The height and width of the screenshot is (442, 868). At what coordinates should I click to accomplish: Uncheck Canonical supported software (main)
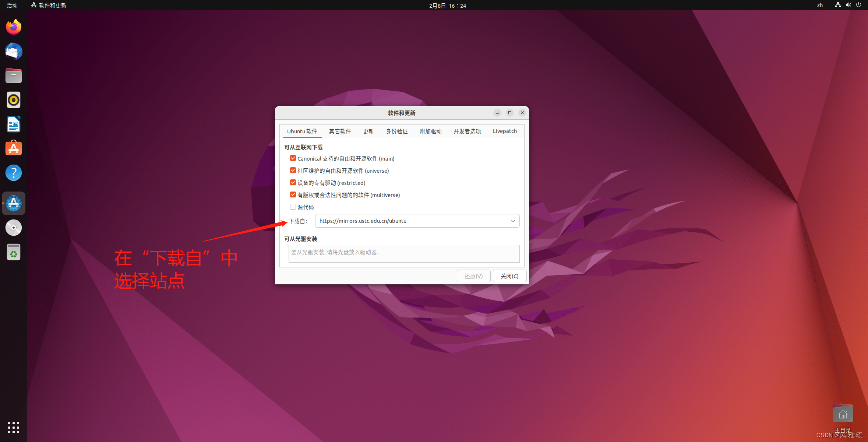pos(293,158)
